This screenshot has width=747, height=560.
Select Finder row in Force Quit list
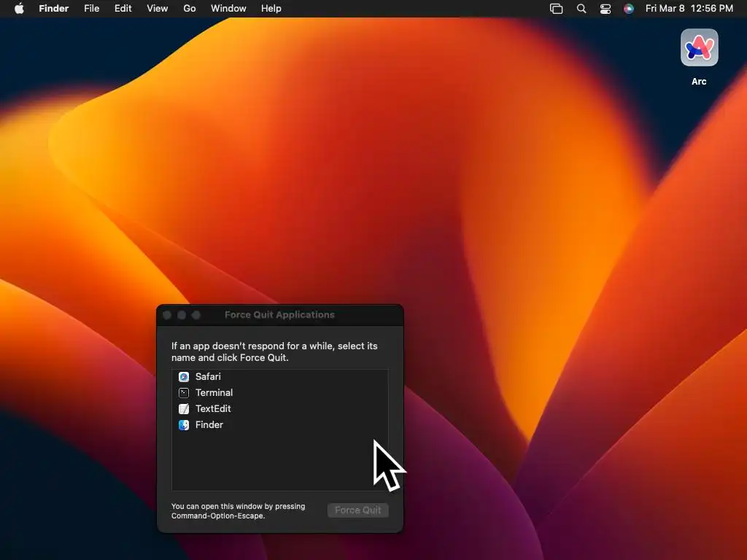point(280,425)
